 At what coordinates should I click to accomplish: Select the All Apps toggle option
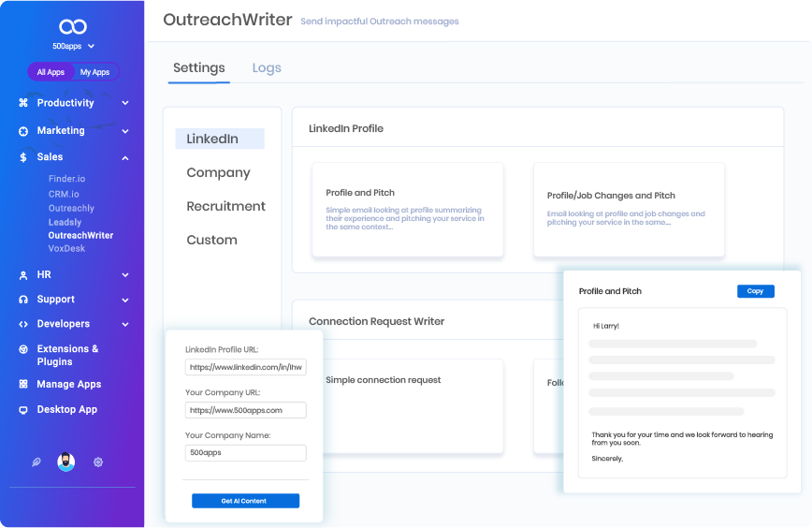[51, 72]
